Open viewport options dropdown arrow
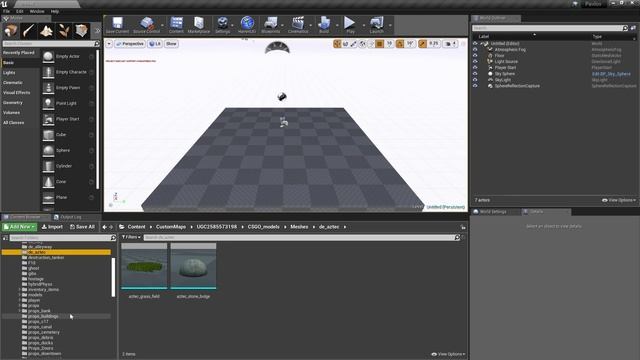 (109, 44)
